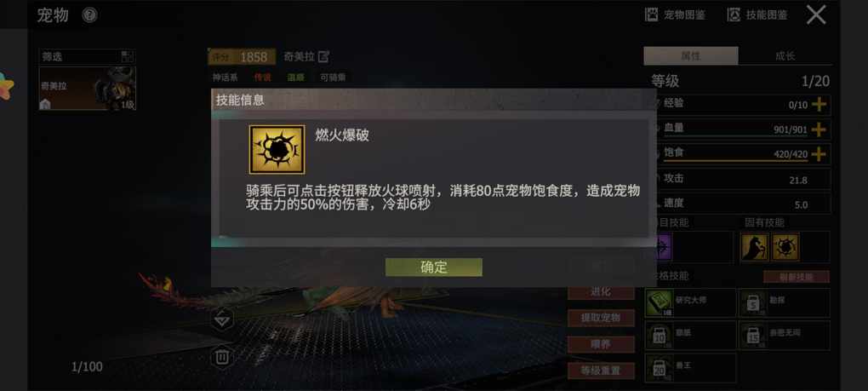This screenshot has width=868, height=391.
Task: Add experience with the plus button
Action: tap(818, 104)
